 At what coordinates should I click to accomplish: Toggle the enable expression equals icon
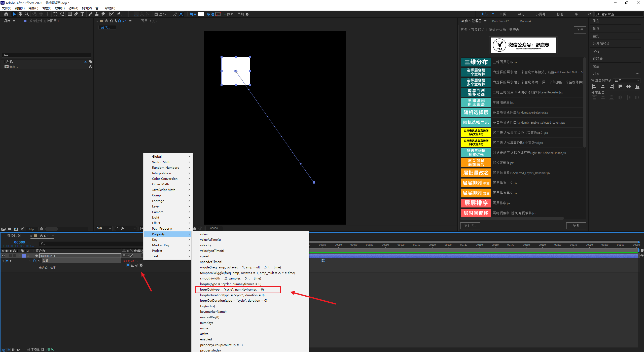[x=128, y=265]
